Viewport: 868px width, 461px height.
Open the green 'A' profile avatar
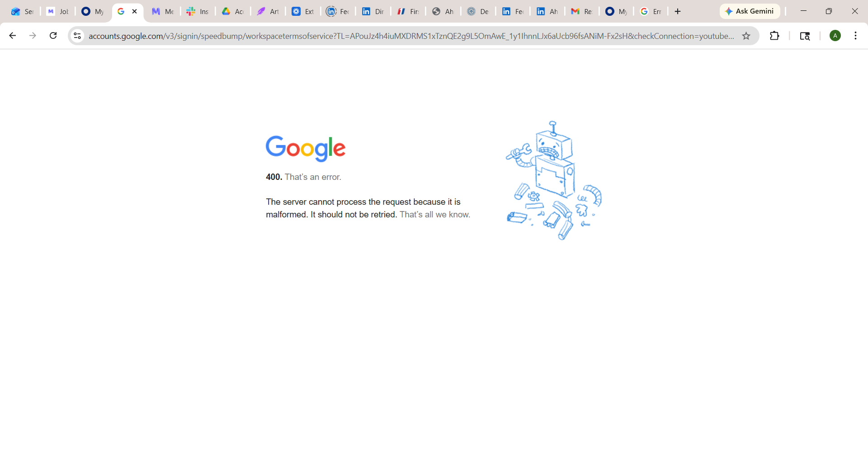[x=835, y=36]
